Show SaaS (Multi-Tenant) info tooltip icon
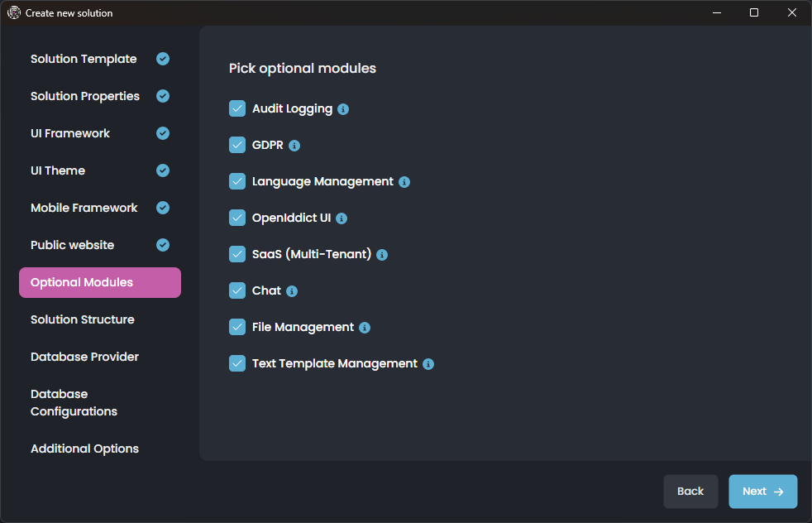This screenshot has height=523, width=812. coord(382,255)
